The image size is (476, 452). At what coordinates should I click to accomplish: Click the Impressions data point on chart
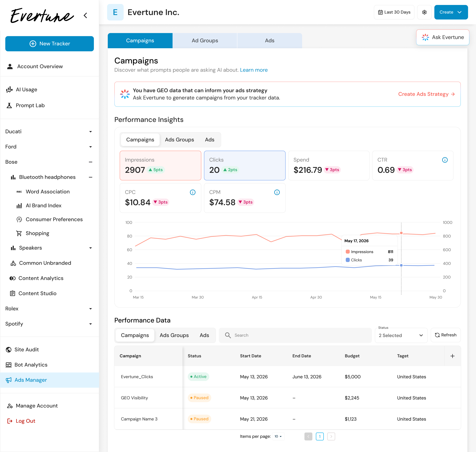[401, 233]
